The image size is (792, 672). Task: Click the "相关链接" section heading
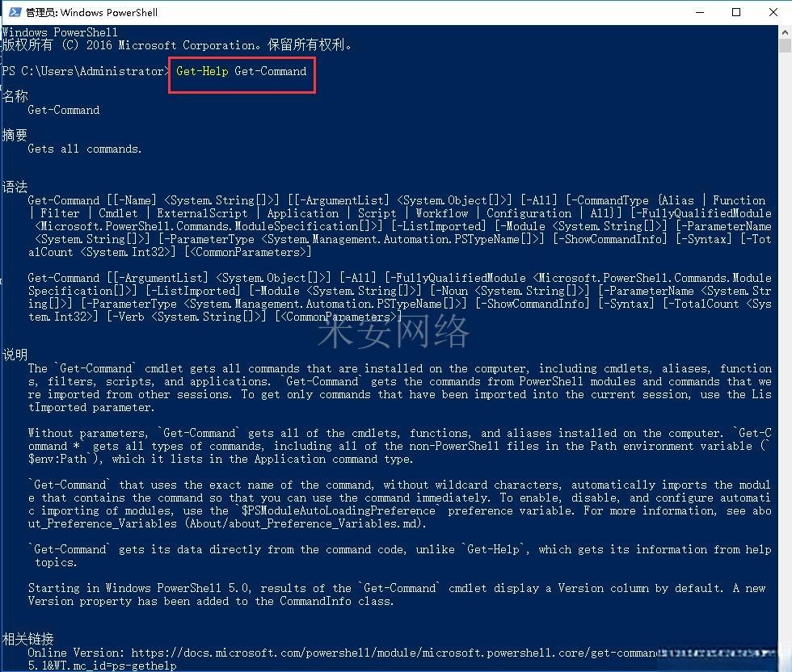coord(27,639)
